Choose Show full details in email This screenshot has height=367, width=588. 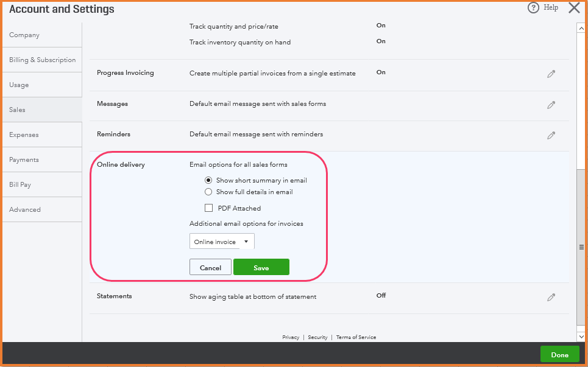208,192
